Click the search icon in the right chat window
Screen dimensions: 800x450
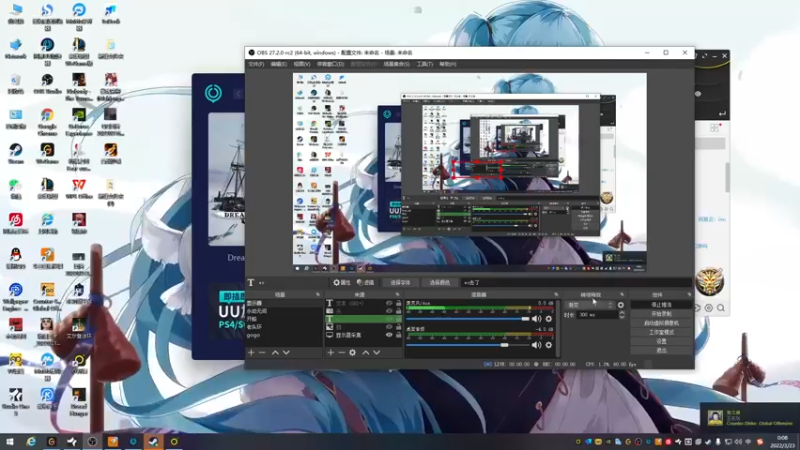point(720,308)
